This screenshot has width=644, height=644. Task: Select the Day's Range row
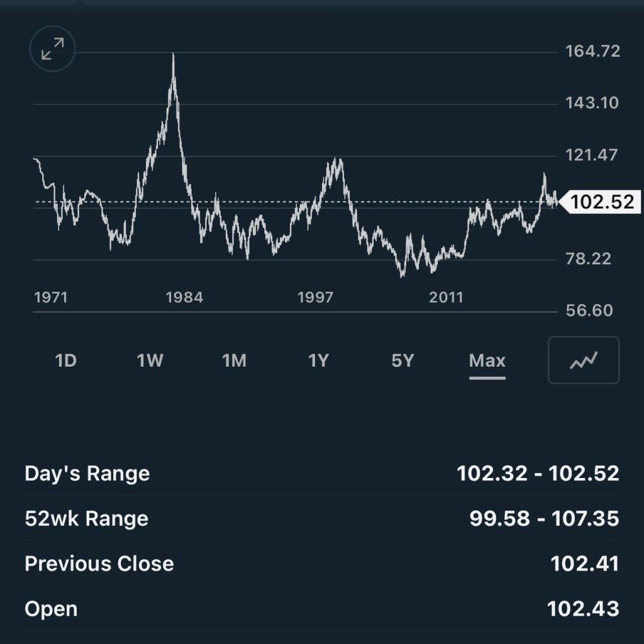tap(322, 473)
